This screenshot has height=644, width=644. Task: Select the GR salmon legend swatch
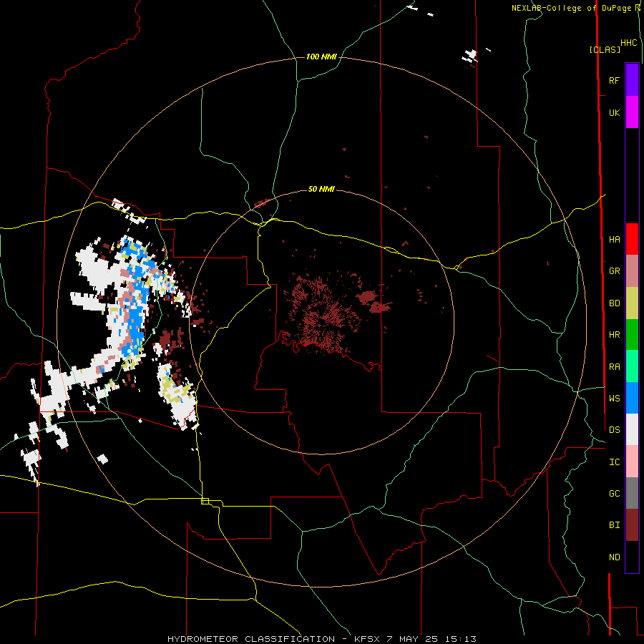(632, 271)
